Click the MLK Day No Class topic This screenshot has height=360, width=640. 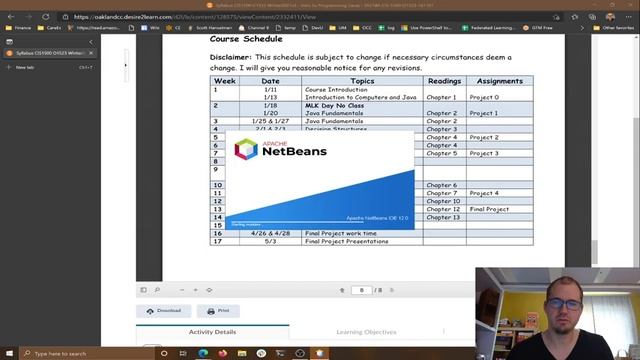point(335,105)
